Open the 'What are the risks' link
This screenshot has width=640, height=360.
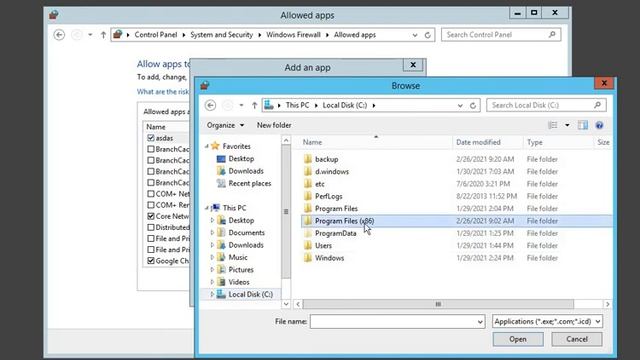pyautogui.click(x=163, y=92)
